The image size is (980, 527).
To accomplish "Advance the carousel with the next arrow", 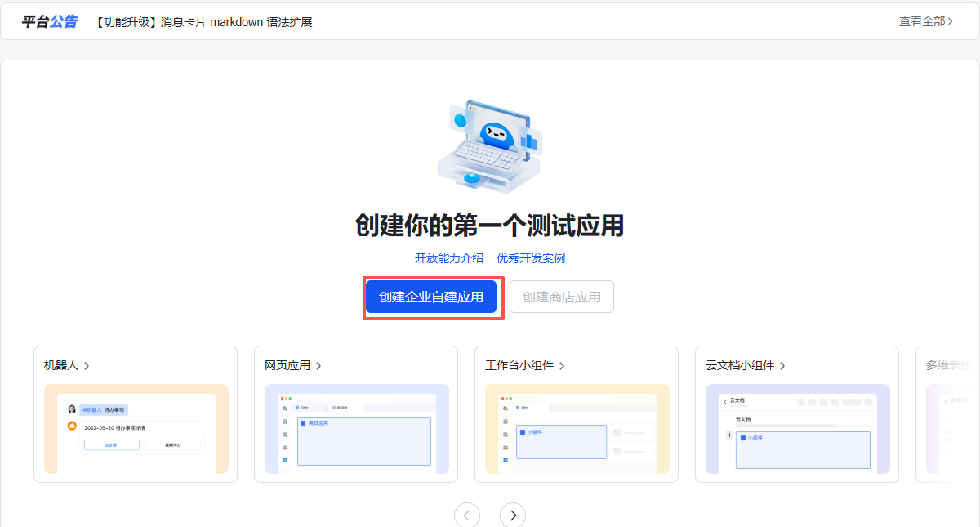I will [513, 515].
